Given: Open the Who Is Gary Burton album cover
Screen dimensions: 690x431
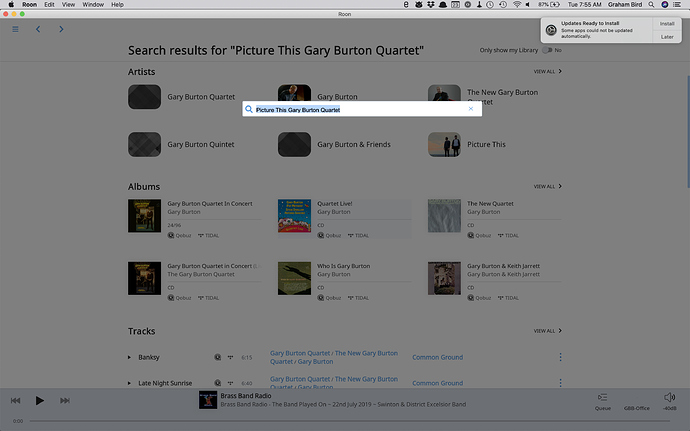Looking at the screenshot, I should pyautogui.click(x=294, y=278).
